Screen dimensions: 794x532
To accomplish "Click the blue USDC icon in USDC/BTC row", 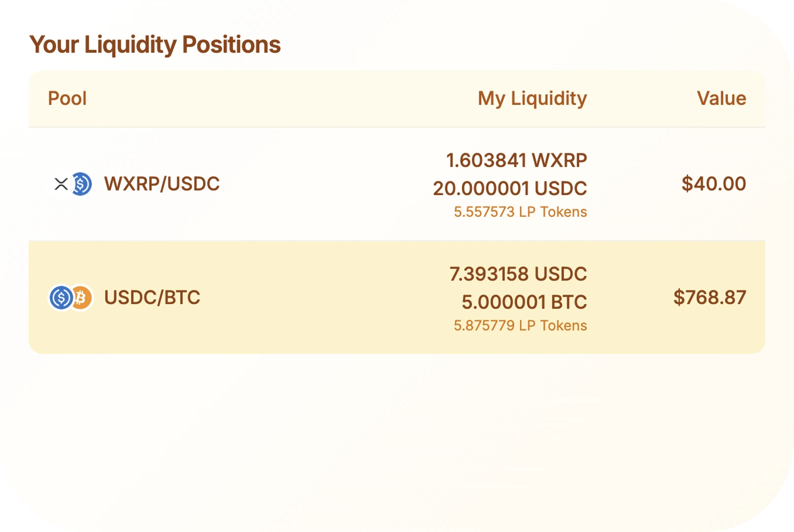I will point(61,298).
